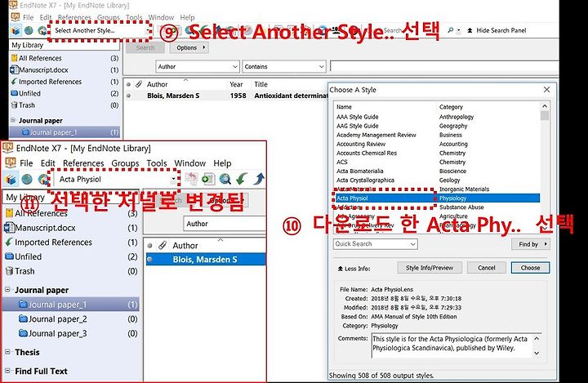This screenshot has height=383, width=588.
Task: Click the New Reference green-plus icon
Action: 207,180
